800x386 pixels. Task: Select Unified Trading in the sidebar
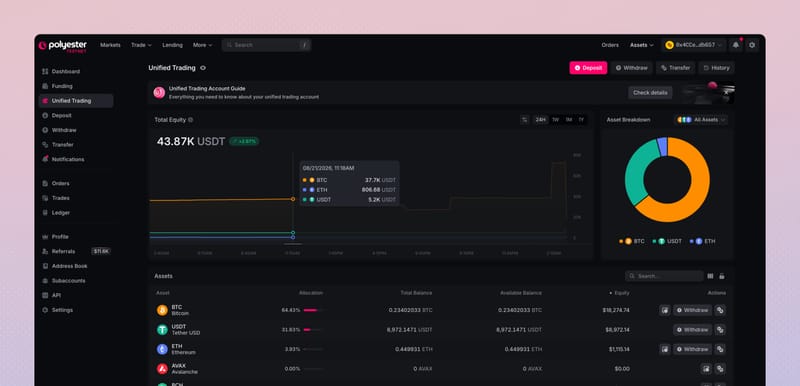(x=77, y=101)
